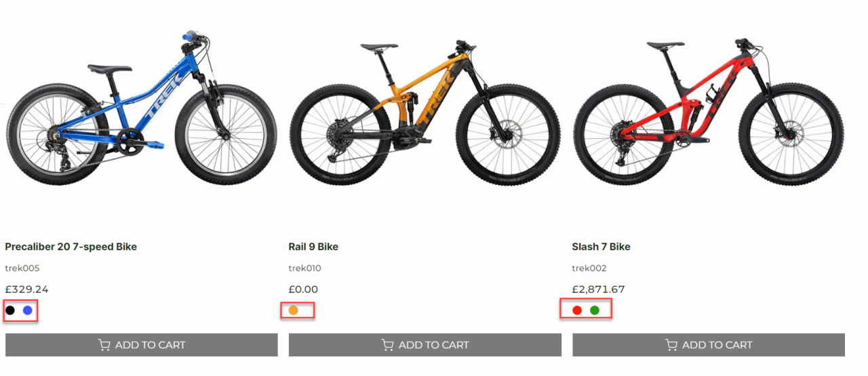Viewport: 868px width, 376px height.
Task: Pick red color swatch for Slash 7
Action: 577,310
